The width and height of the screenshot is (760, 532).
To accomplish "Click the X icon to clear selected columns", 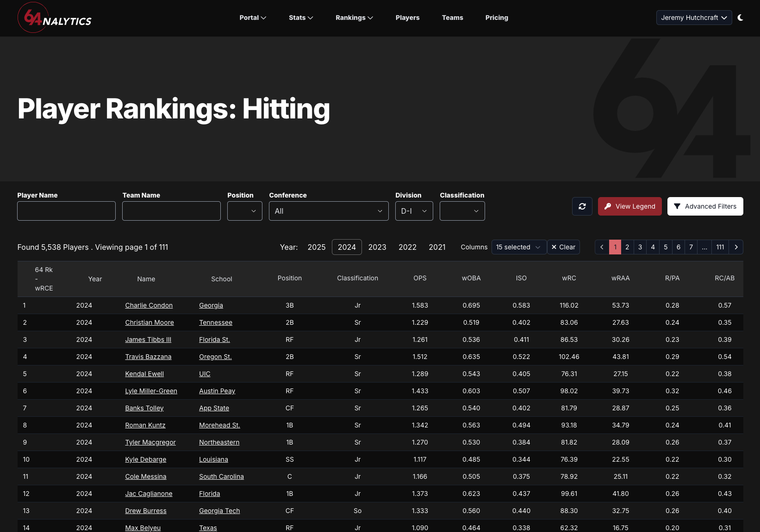I will [x=554, y=247].
